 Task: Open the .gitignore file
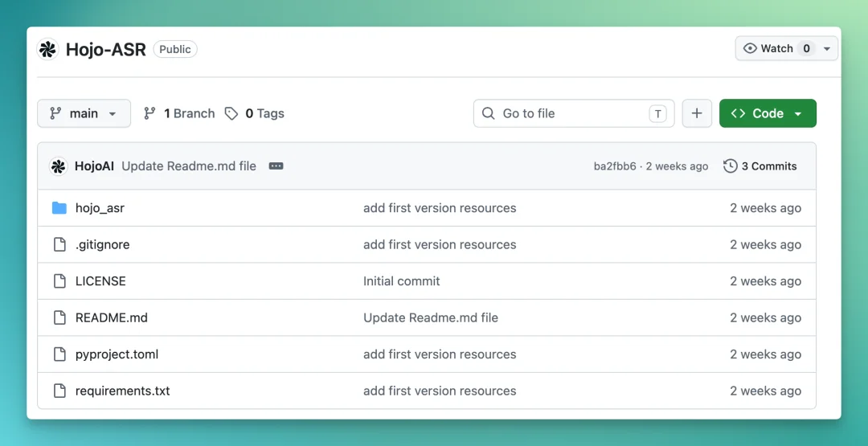click(x=102, y=244)
